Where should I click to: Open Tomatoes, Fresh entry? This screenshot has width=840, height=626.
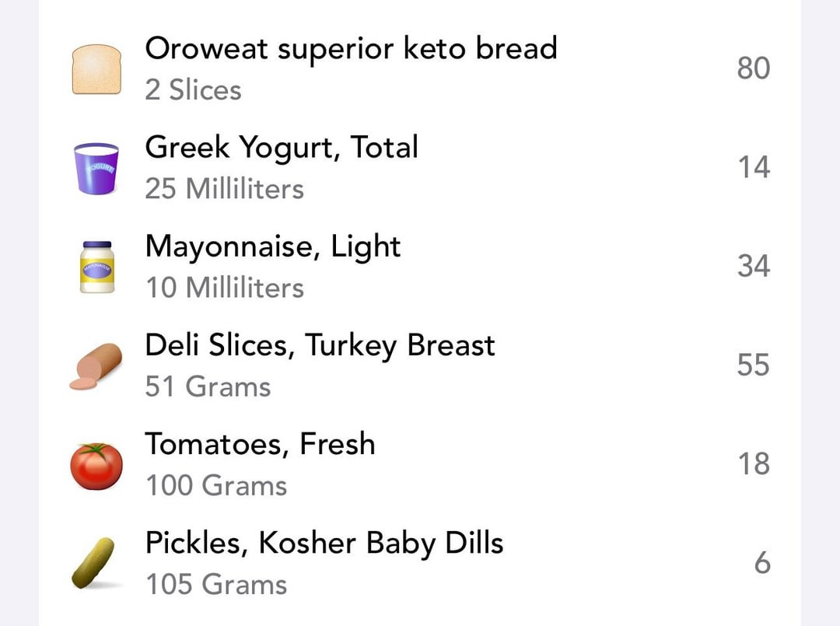(x=420, y=465)
